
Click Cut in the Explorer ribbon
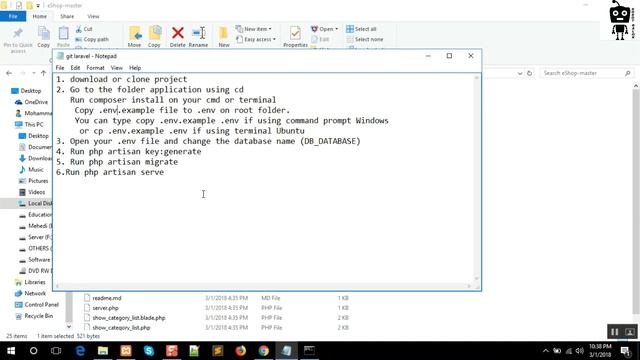coord(84,29)
